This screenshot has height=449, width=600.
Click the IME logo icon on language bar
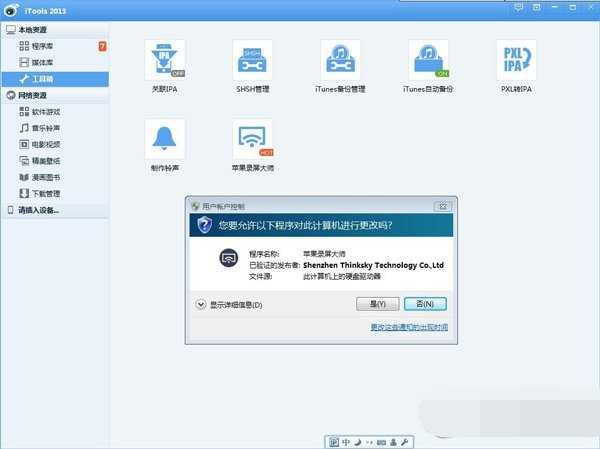[334, 442]
